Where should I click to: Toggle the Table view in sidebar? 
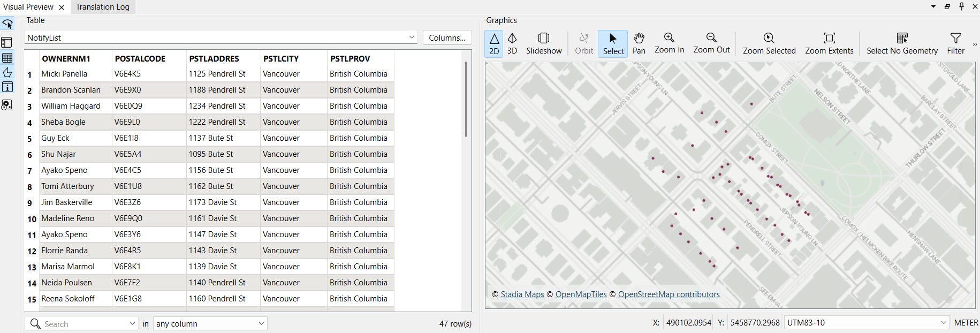[7, 58]
